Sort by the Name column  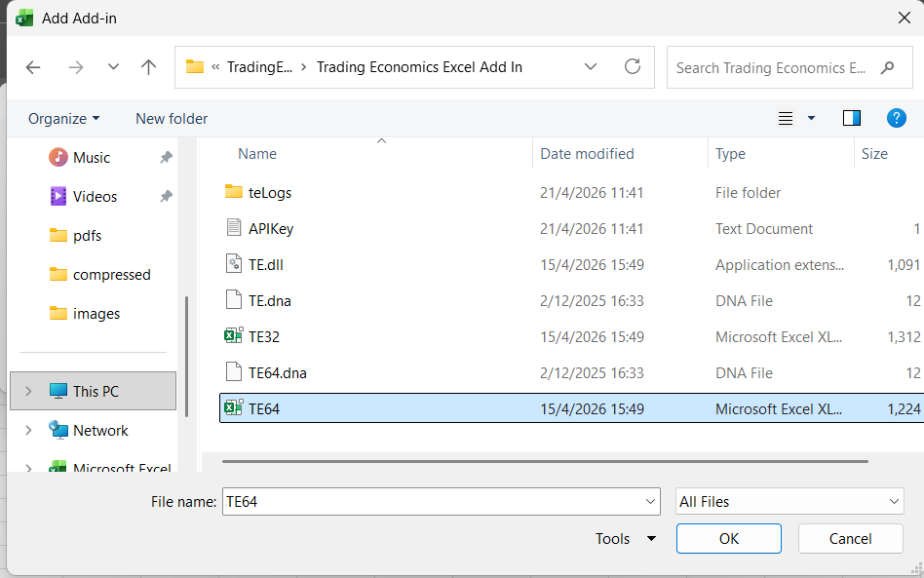257,154
